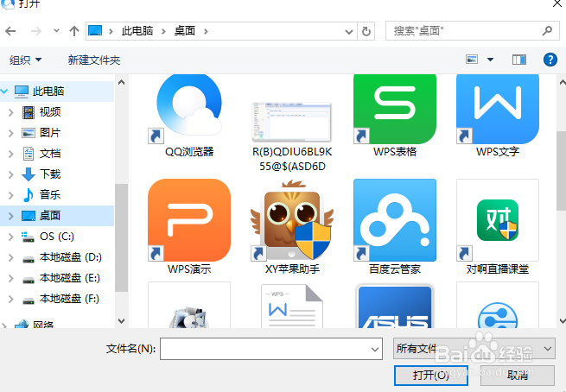Click the navigation pane scroll-up arrow
The height and width of the screenshot is (392, 566).
tap(121, 82)
